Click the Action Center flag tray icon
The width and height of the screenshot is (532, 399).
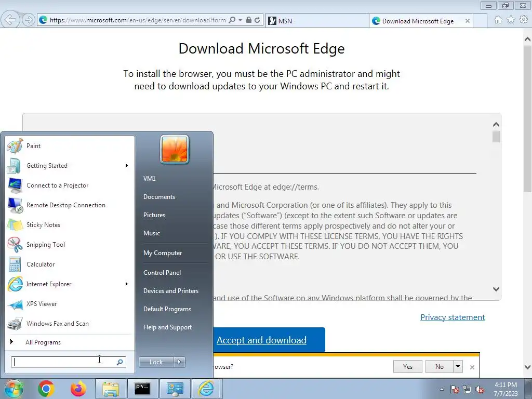(x=455, y=390)
